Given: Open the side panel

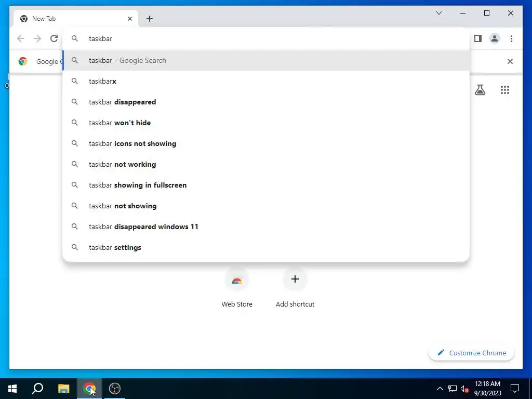Looking at the screenshot, I should [x=478, y=38].
